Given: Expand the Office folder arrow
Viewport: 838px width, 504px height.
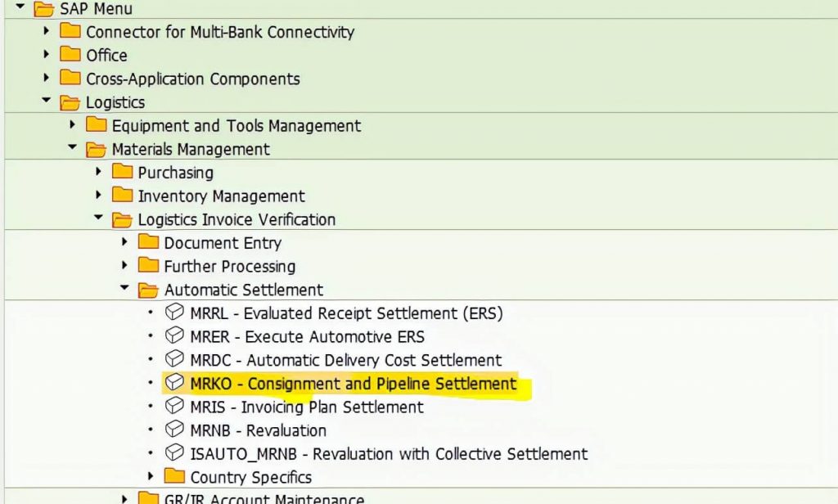Looking at the screenshot, I should [x=47, y=54].
